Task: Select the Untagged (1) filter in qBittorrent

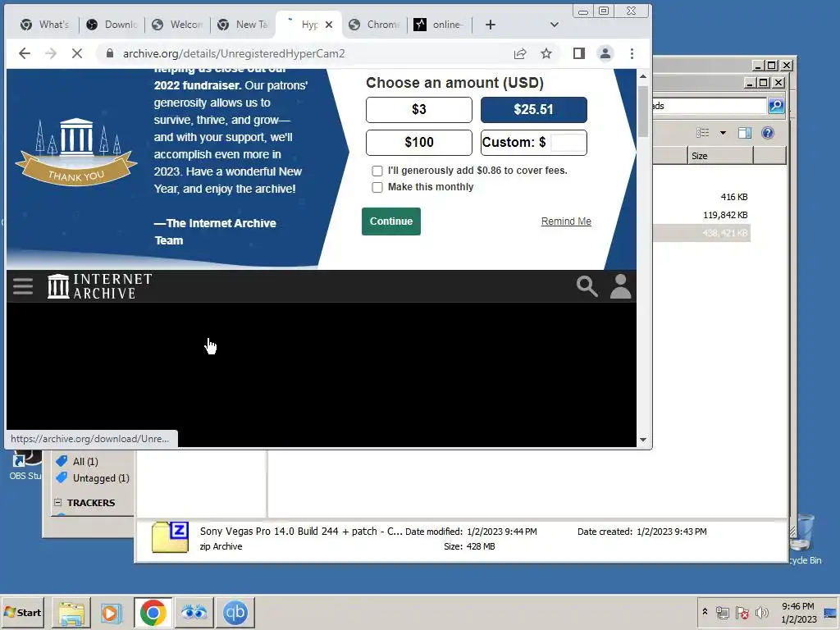Action: pyautogui.click(x=93, y=478)
